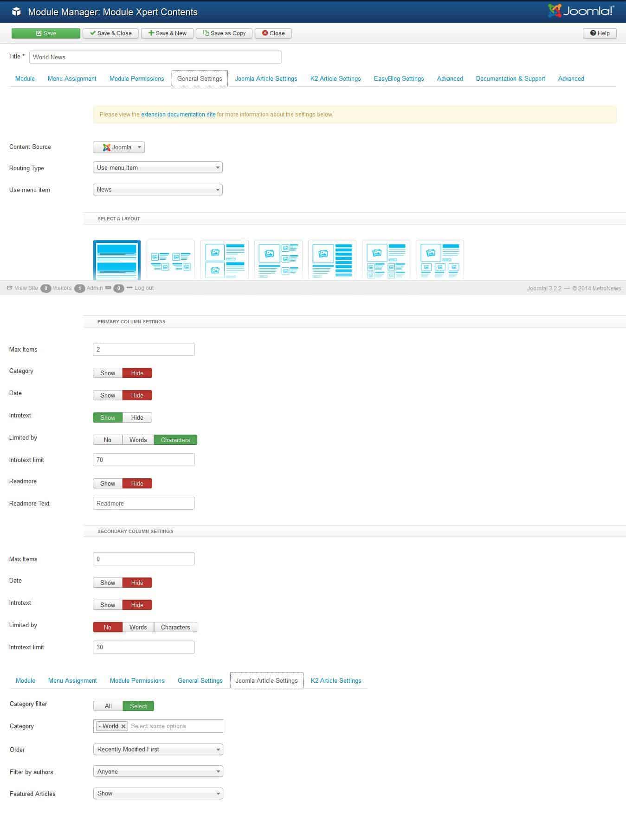This screenshot has width=626, height=840.
Task: Click Save & Close button
Action: tap(110, 33)
